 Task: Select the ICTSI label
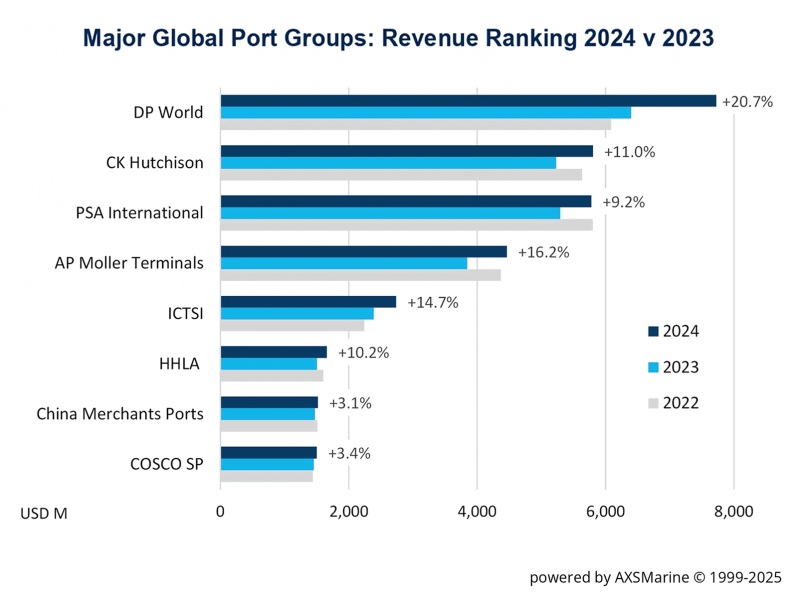(185, 314)
